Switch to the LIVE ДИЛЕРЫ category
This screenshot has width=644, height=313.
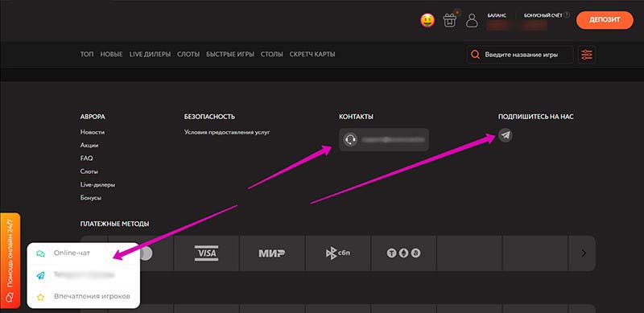[x=150, y=54]
